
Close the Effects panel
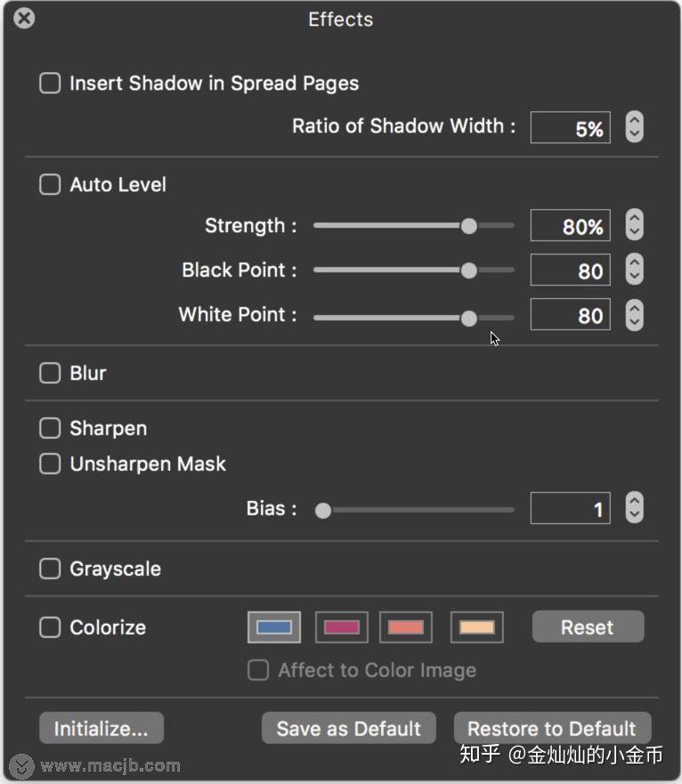pyautogui.click(x=25, y=18)
